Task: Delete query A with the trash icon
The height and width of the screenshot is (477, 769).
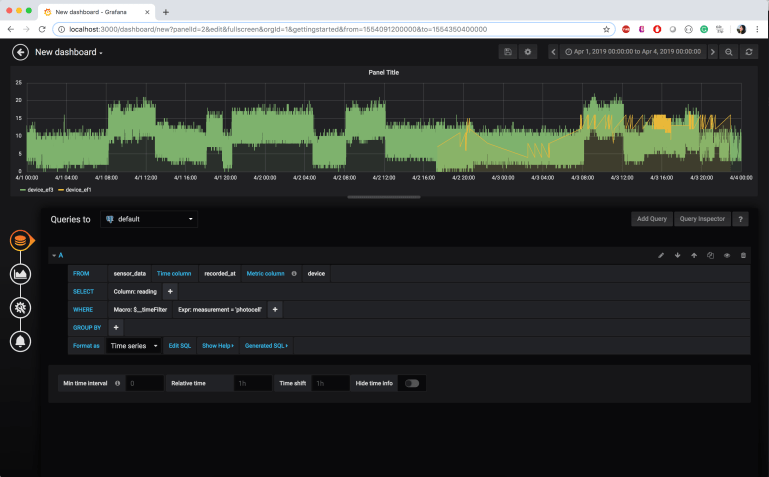Action: point(743,255)
